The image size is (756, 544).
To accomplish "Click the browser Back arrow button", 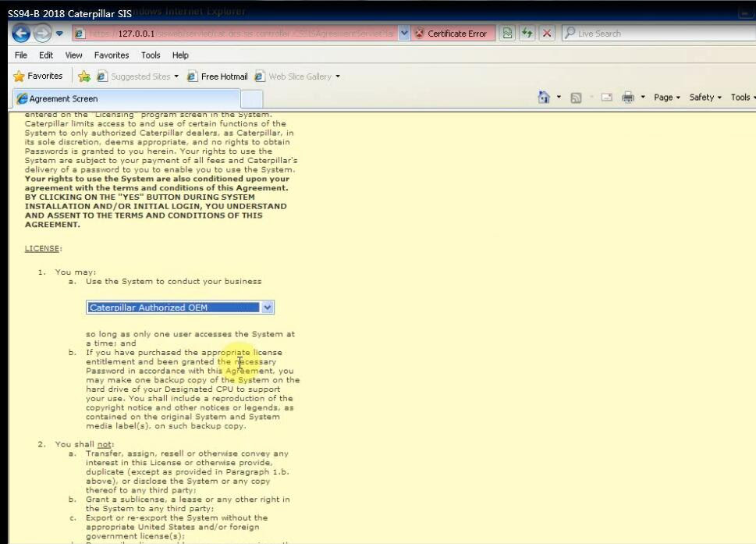I will [21, 34].
